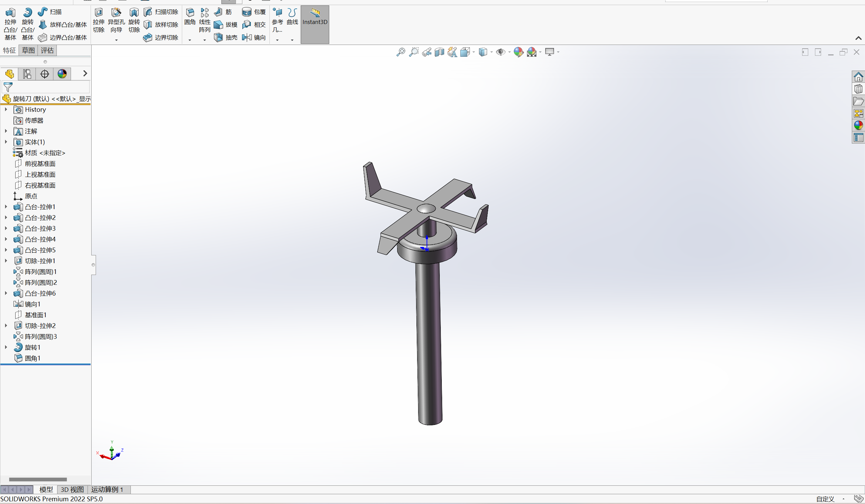This screenshot has height=504, width=865.
Task: Click the Zoom to Fit magnifier icon
Action: click(x=401, y=52)
